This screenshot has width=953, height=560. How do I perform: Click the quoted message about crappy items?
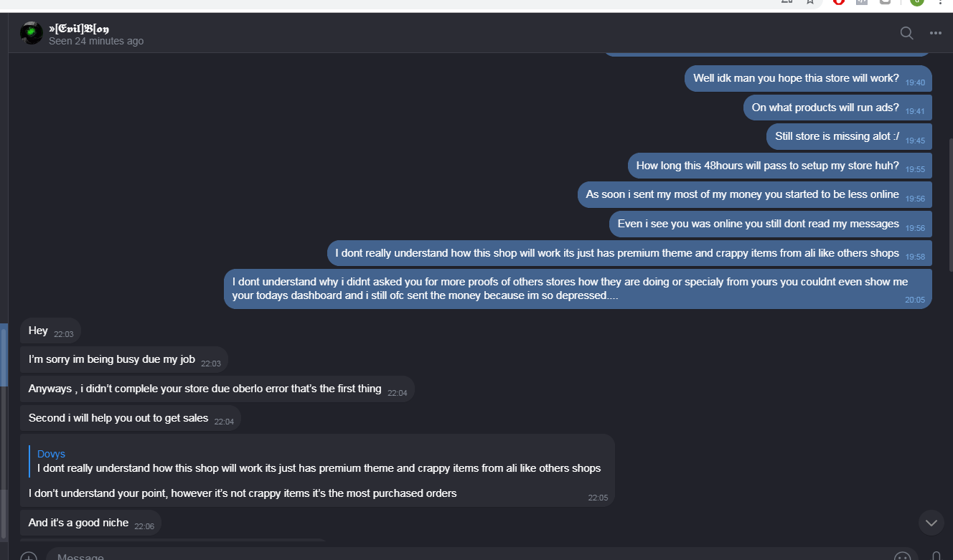(x=319, y=468)
